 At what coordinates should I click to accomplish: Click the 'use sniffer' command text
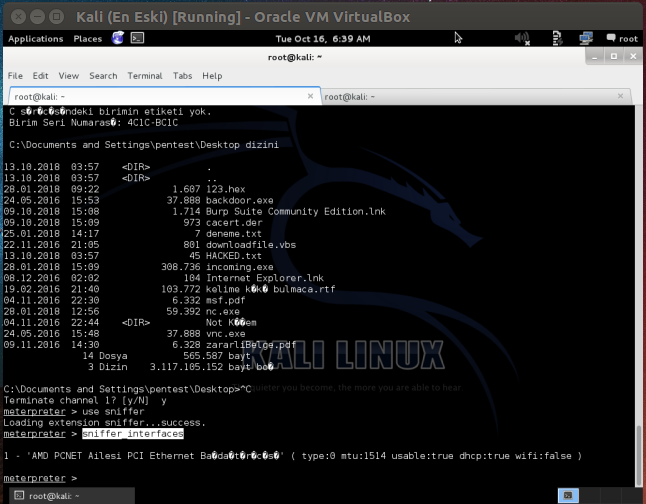point(113,411)
